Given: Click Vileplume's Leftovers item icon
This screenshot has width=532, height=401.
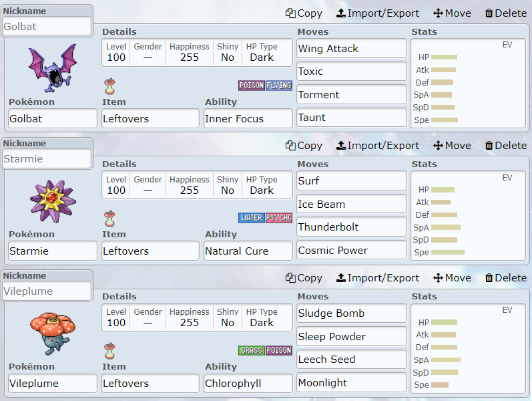Looking at the screenshot, I should [x=109, y=351].
